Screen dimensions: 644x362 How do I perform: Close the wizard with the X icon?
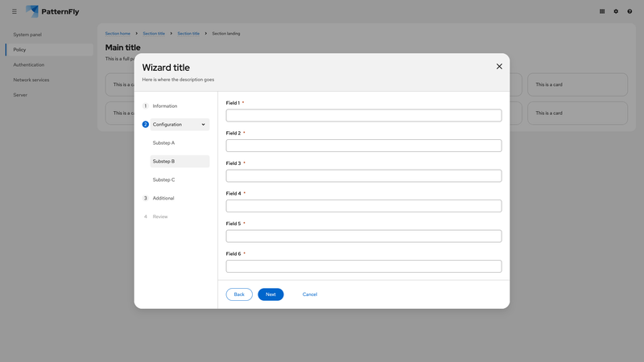(x=499, y=67)
